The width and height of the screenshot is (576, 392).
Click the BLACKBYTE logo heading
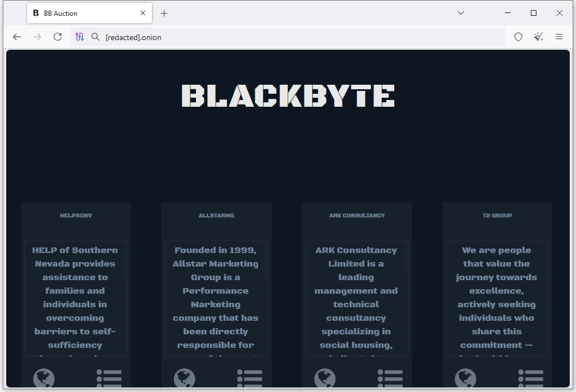(x=288, y=95)
